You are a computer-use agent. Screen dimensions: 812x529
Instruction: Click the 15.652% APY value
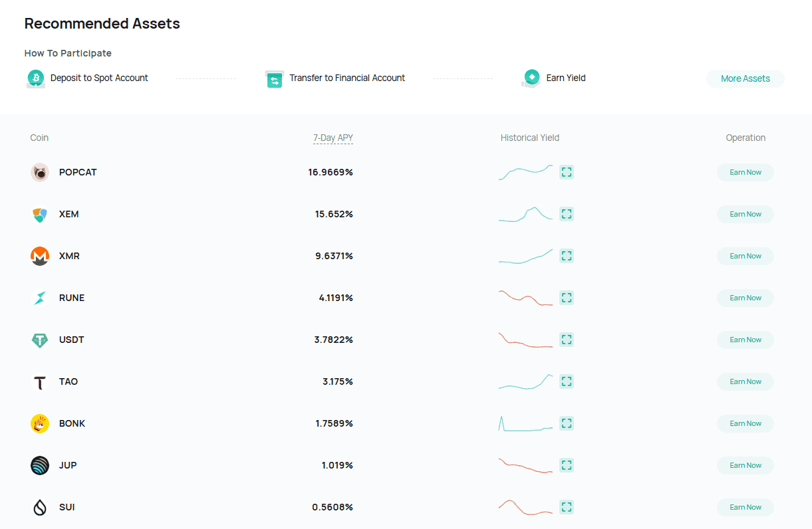click(334, 214)
